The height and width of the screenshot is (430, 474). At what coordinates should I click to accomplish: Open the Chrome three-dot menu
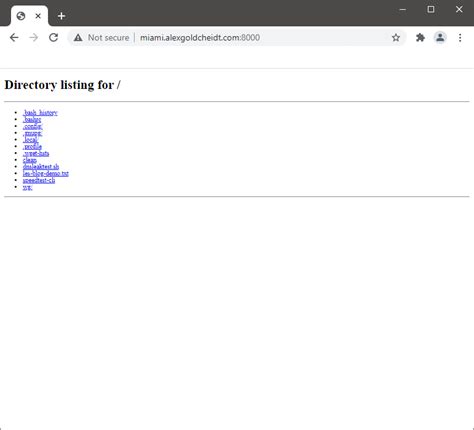tap(460, 38)
